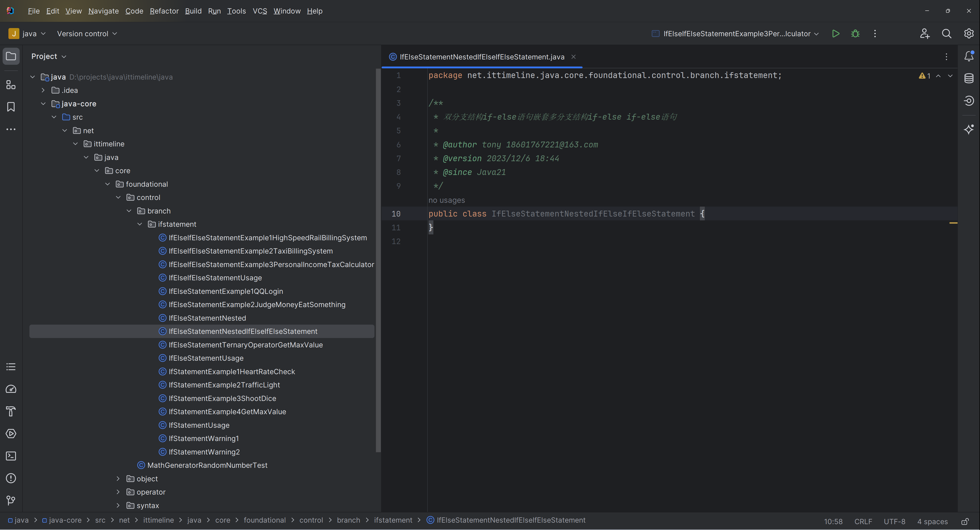Viewport: 980px width, 530px height.
Task: Select the IfElseStatementNestedIfElseIfElseStatement.java editor tab
Action: [x=482, y=57]
